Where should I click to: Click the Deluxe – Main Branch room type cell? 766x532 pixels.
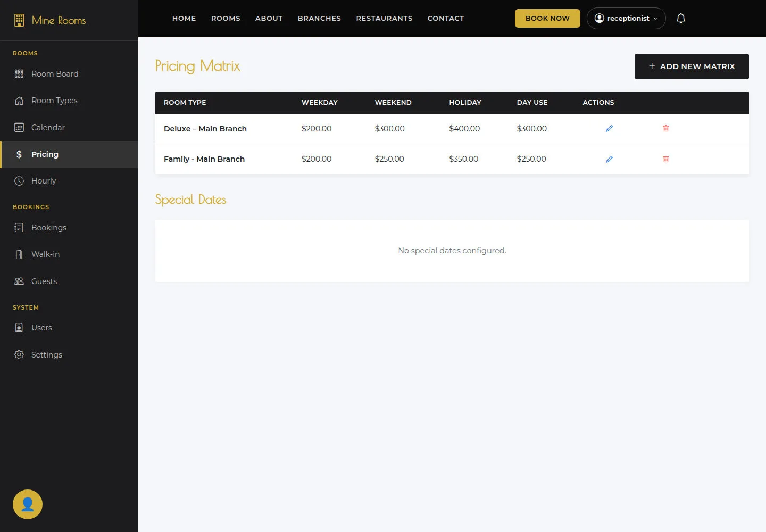click(x=205, y=129)
